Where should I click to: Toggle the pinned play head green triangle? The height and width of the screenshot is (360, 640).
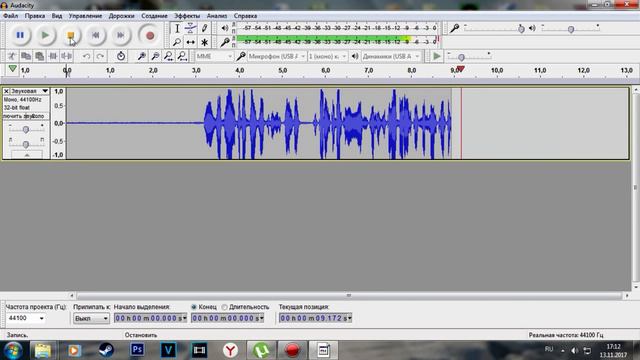[13, 69]
